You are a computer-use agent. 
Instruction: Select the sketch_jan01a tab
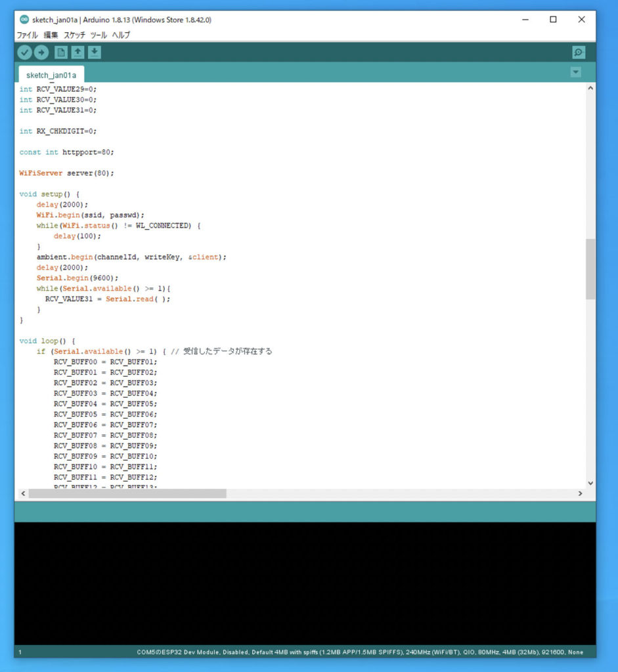51,75
